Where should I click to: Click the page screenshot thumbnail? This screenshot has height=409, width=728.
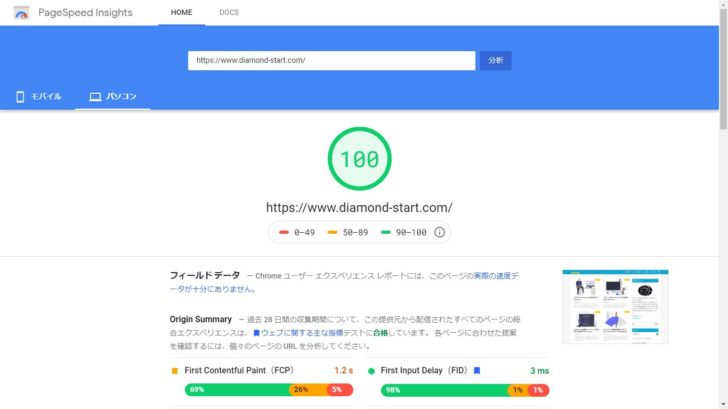(615, 306)
